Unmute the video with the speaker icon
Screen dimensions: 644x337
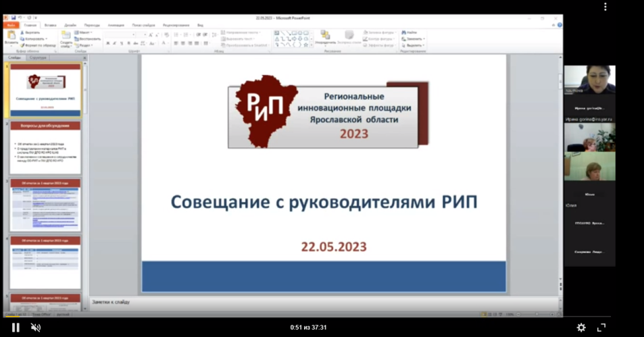point(36,327)
